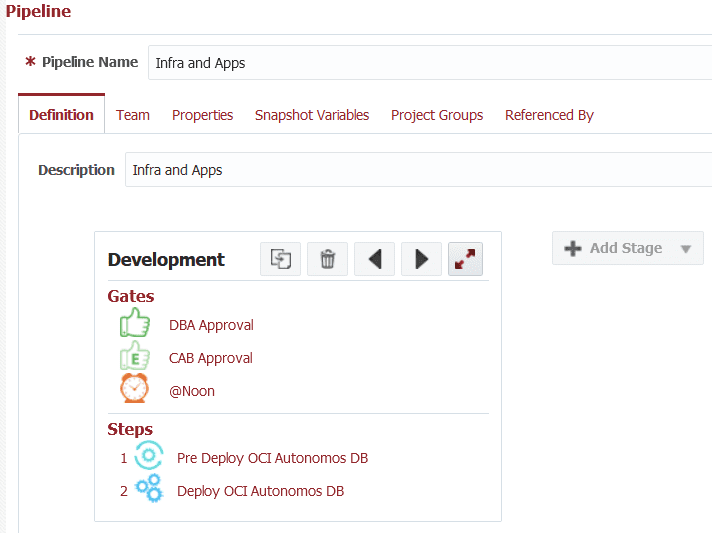Image resolution: width=712 pixels, height=533 pixels.
Task: Click the Development stage title
Action: pyautogui.click(x=166, y=260)
